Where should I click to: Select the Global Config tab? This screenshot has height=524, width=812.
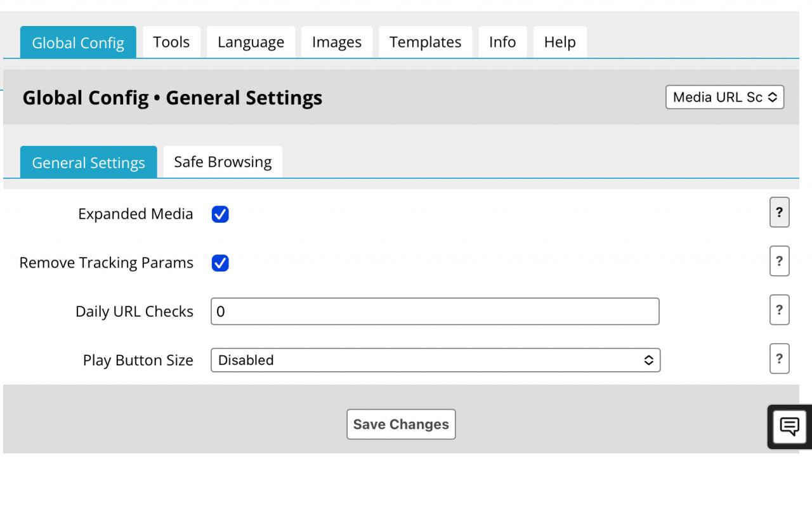point(78,43)
